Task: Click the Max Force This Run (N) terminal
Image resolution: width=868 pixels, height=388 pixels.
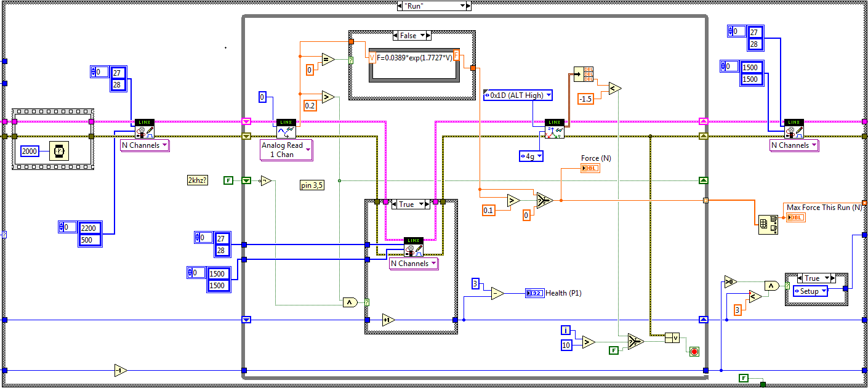Action: (795, 217)
